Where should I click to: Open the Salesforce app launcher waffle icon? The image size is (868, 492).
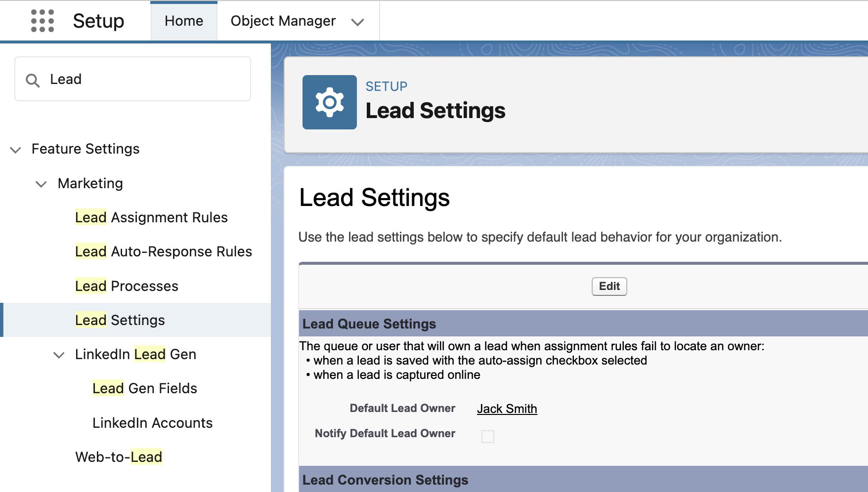coord(42,21)
